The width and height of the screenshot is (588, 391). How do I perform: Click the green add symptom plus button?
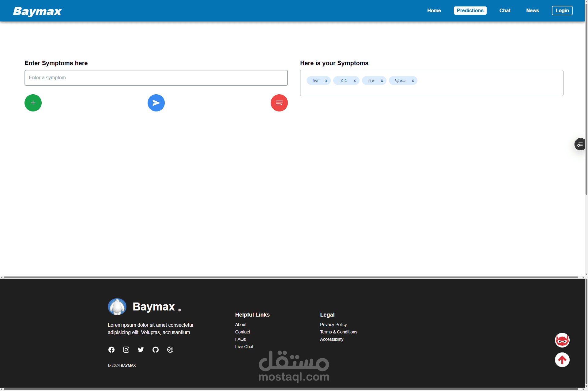click(x=33, y=103)
